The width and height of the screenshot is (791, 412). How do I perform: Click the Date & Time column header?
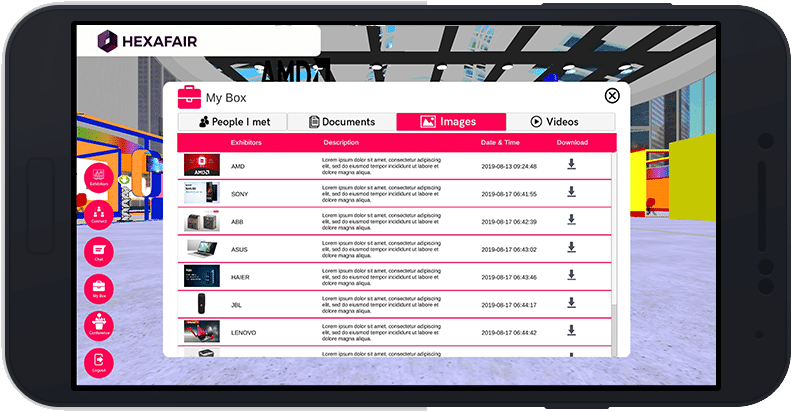click(500, 143)
